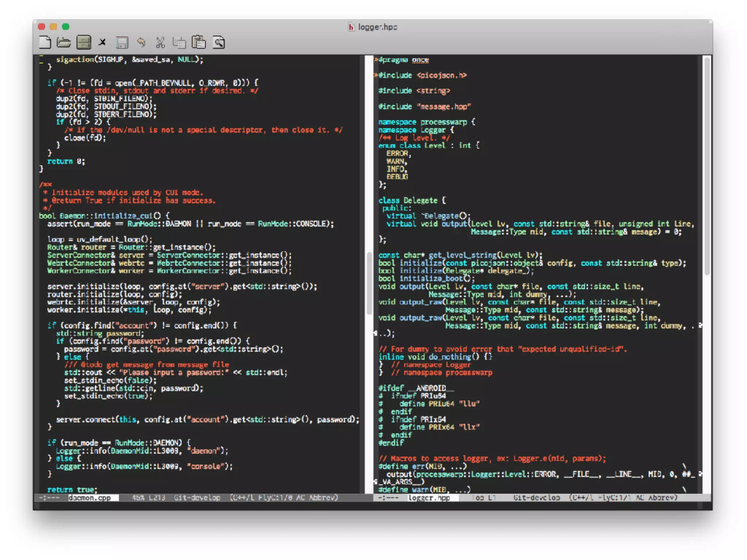This screenshot has width=747, height=560.
Task: Discard the buffer with the X icon
Action: (x=102, y=43)
